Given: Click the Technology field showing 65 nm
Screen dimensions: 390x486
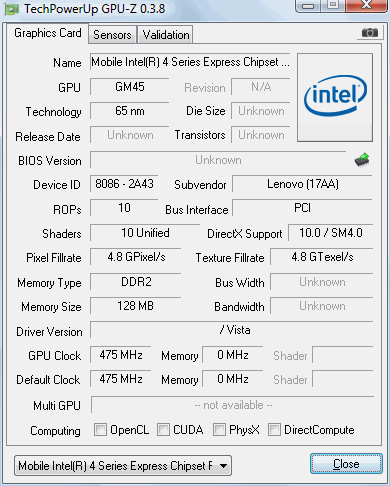Looking at the screenshot, I should [x=130, y=111].
